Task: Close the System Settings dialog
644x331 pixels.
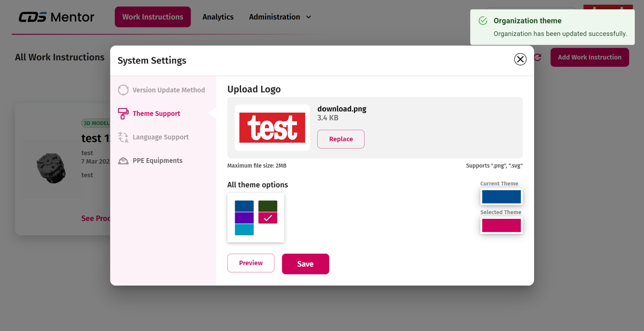Action: tap(520, 59)
